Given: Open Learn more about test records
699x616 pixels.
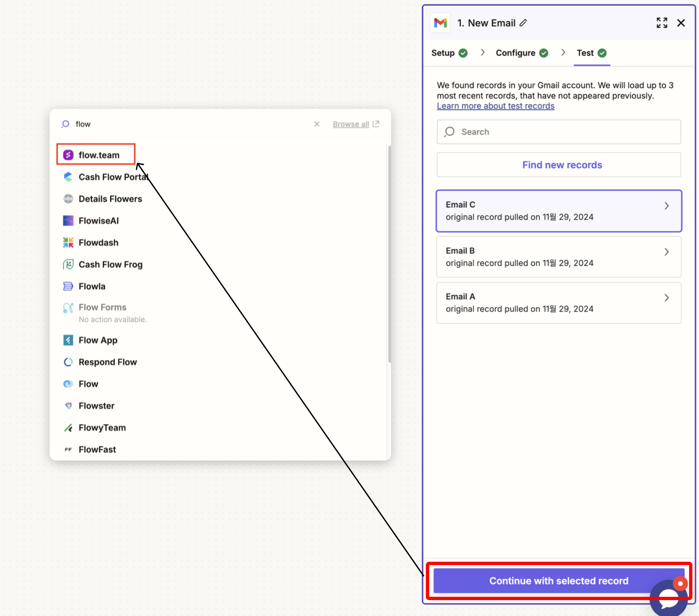Looking at the screenshot, I should pyautogui.click(x=496, y=106).
